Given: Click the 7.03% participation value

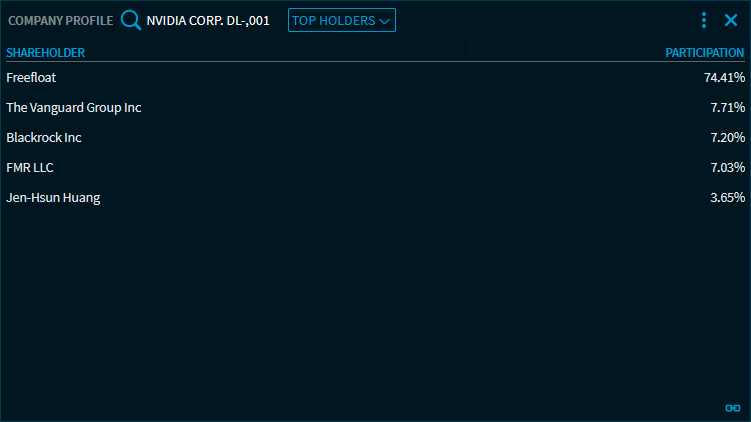Looking at the screenshot, I should 727,167.
